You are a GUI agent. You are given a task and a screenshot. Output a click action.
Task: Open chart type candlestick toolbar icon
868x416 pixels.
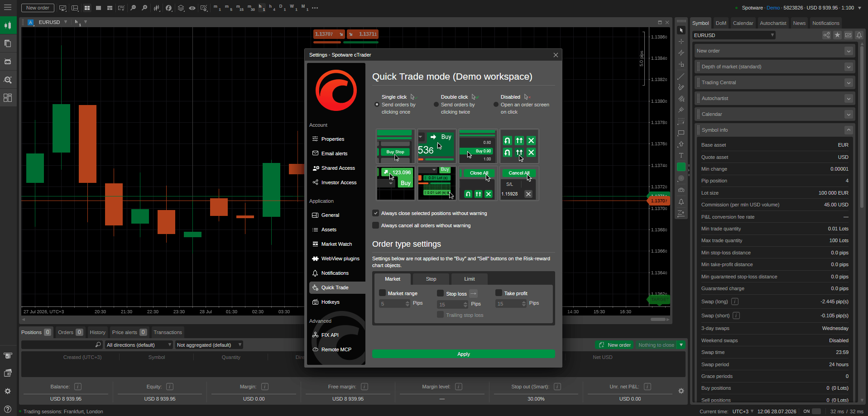[x=157, y=8]
